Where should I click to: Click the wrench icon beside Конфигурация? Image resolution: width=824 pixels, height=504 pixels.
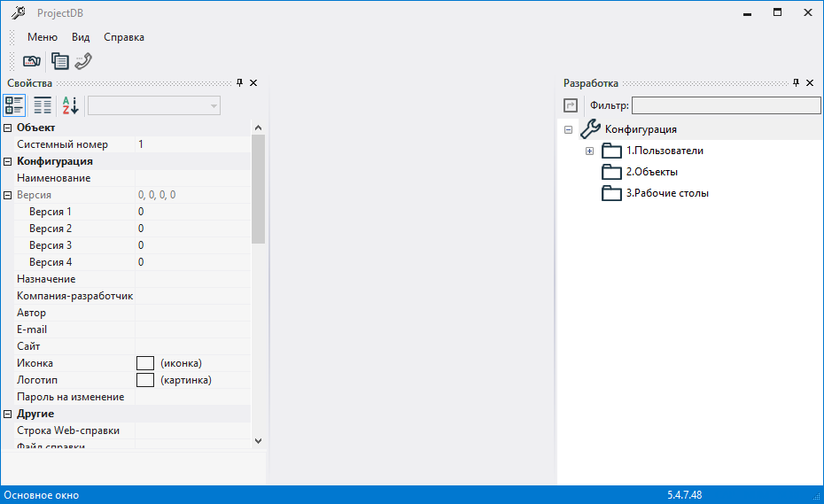click(590, 129)
